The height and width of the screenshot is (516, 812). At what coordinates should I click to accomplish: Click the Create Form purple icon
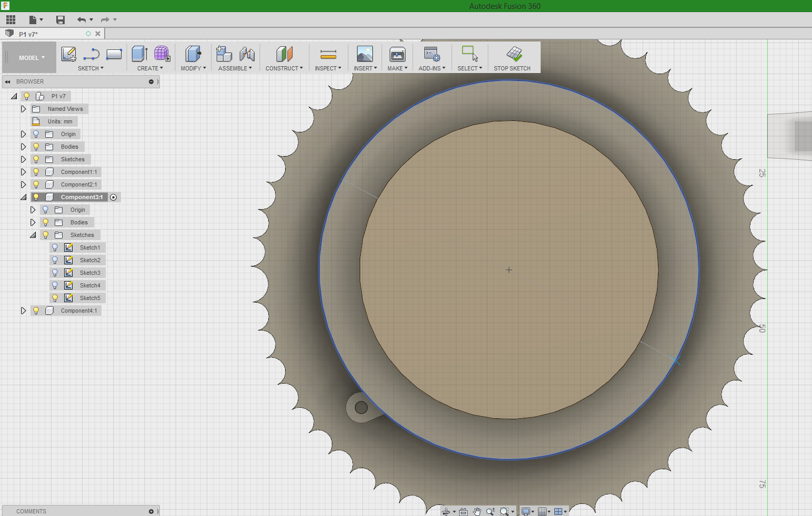coord(162,54)
